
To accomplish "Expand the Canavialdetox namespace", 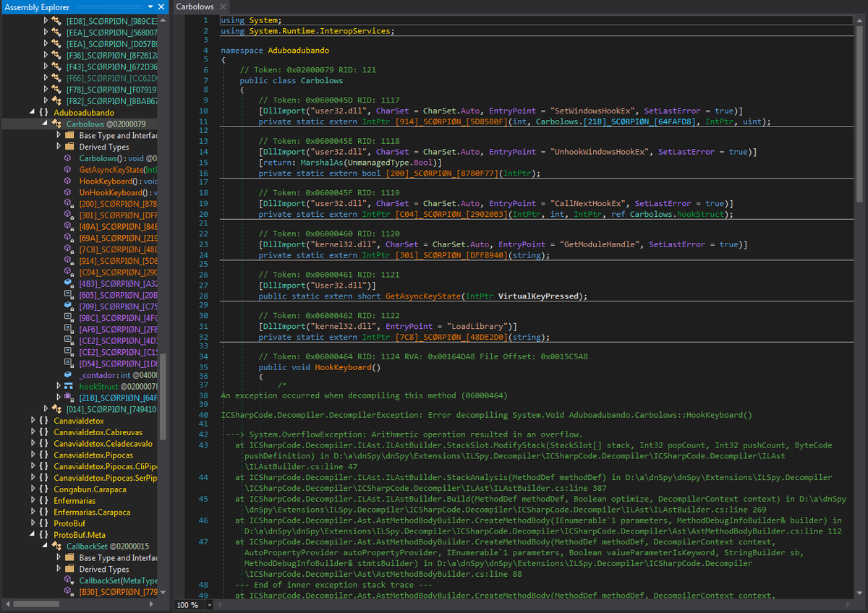I will click(33, 421).
